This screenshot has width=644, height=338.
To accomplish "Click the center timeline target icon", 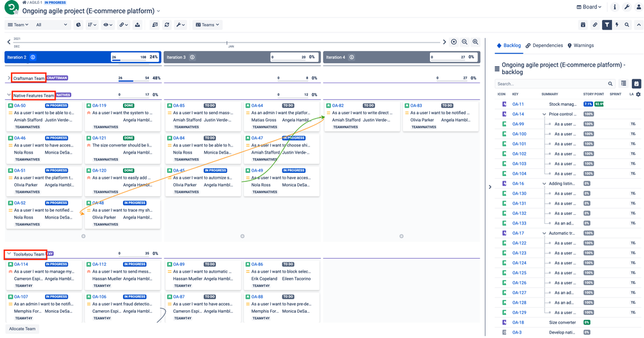I will click(x=454, y=41).
